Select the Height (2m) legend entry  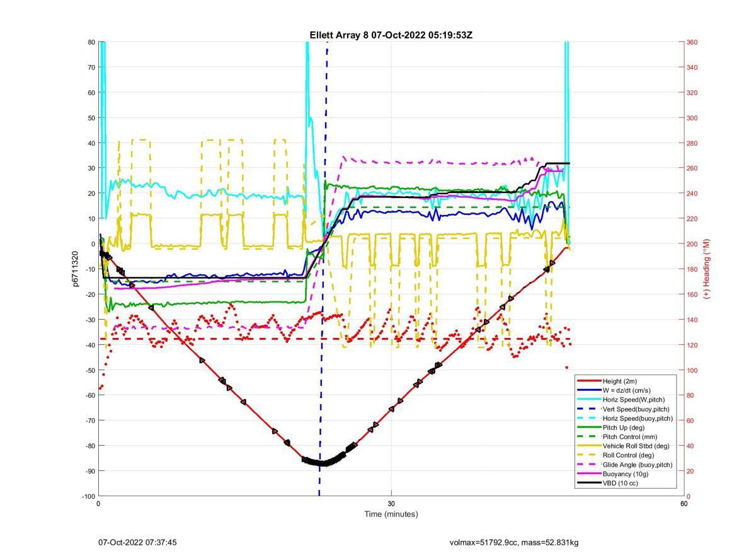[x=607, y=381]
